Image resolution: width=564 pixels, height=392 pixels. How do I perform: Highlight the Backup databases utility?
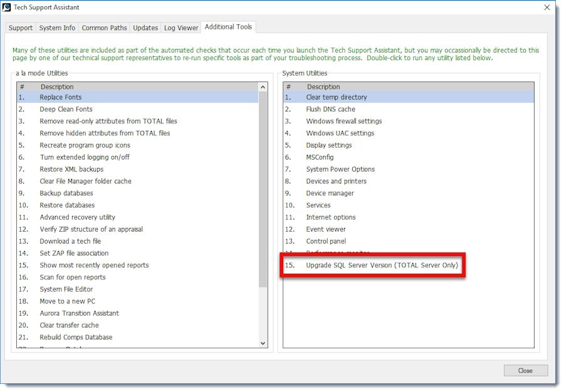point(137,193)
